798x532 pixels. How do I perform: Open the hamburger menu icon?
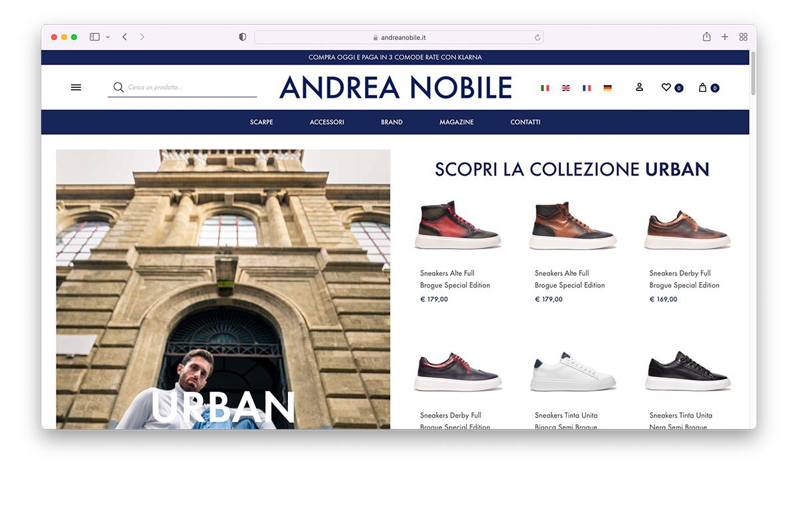(x=76, y=87)
